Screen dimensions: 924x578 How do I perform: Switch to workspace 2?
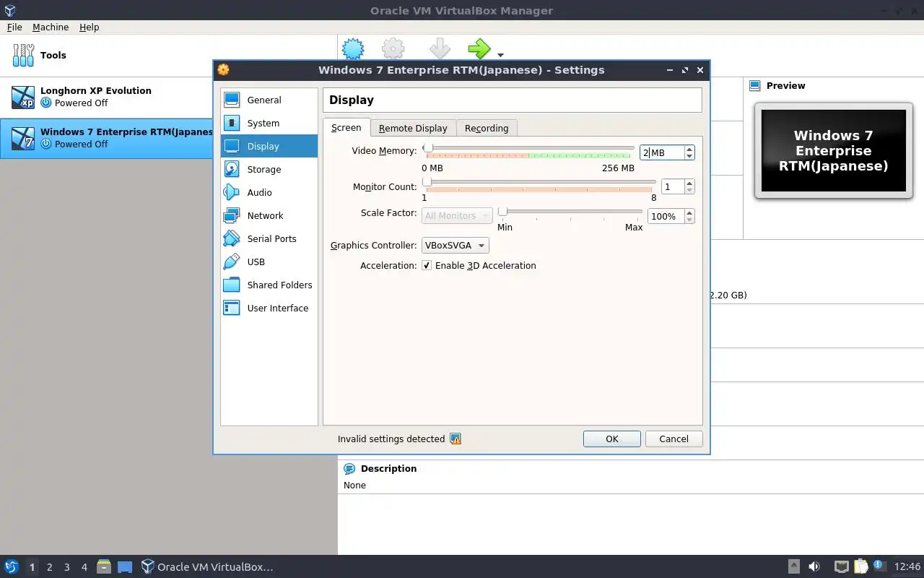pyautogui.click(x=49, y=567)
